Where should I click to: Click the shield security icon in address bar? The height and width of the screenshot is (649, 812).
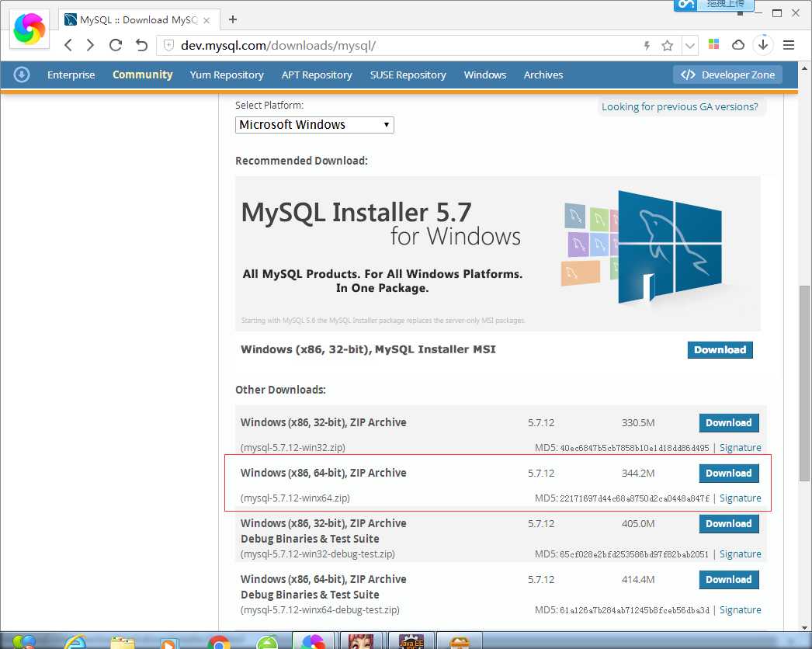click(x=168, y=46)
